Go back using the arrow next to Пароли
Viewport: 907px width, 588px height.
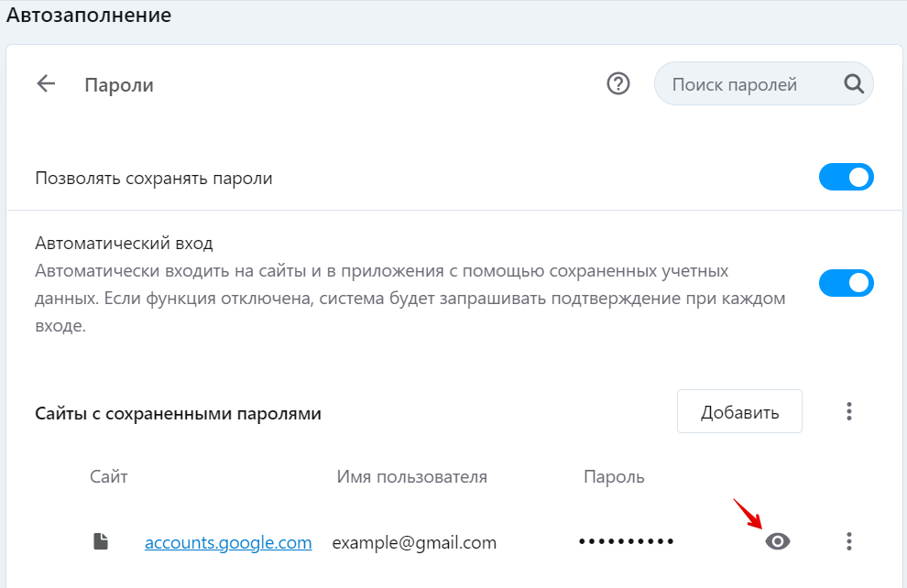click(46, 84)
